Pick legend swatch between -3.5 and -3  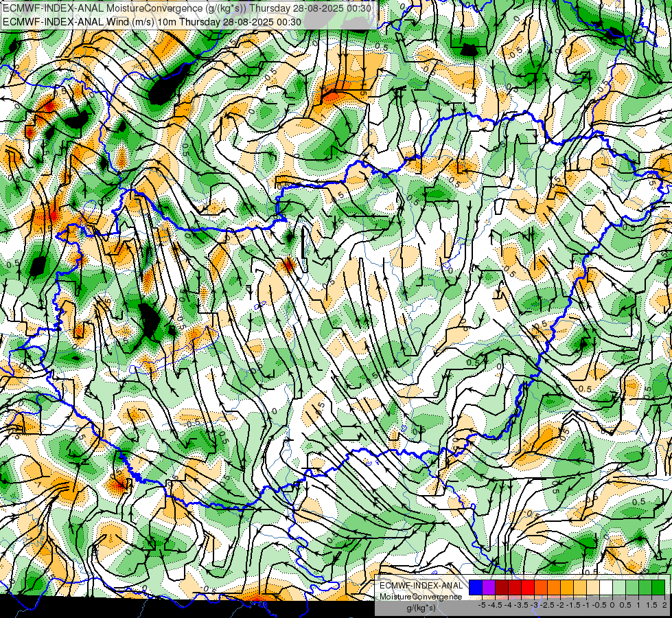(x=528, y=588)
